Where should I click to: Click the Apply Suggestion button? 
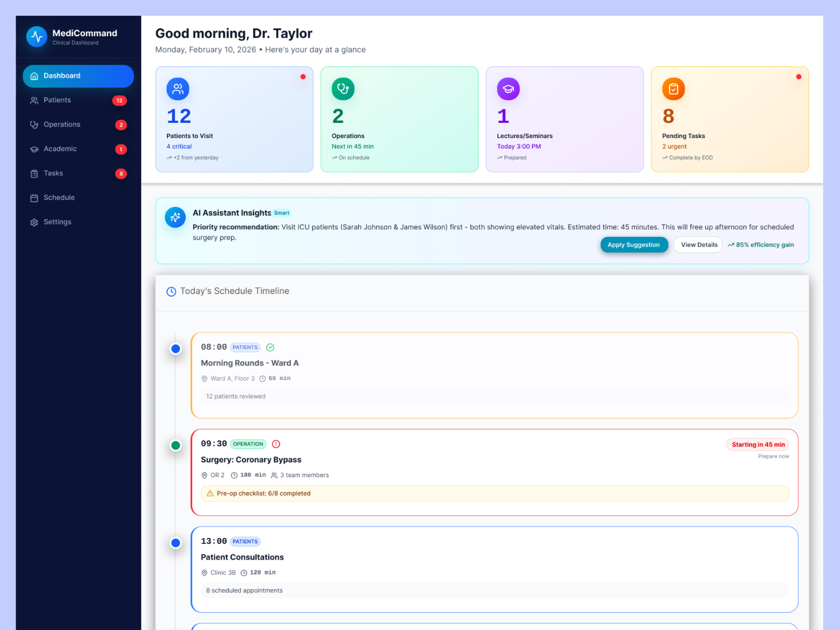(634, 245)
